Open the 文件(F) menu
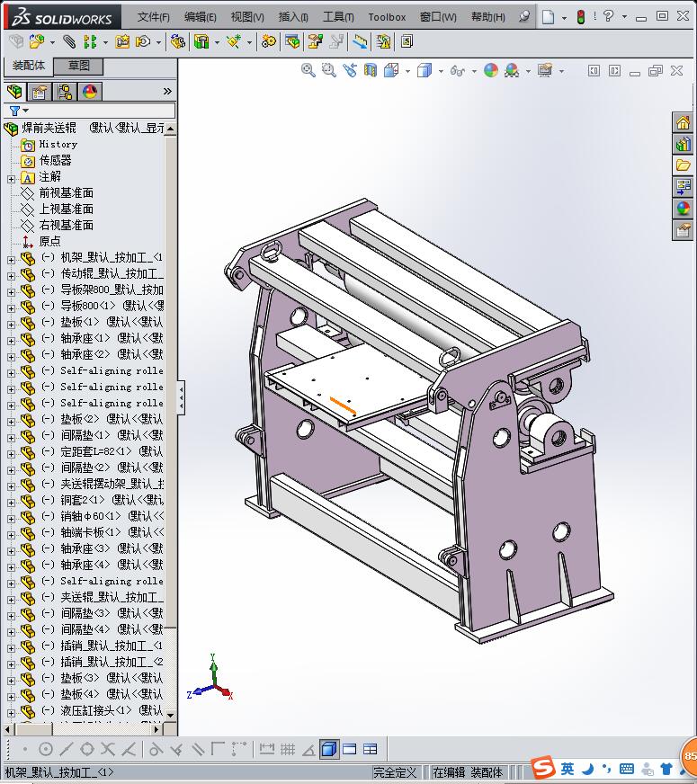The image size is (697, 784). (x=154, y=17)
